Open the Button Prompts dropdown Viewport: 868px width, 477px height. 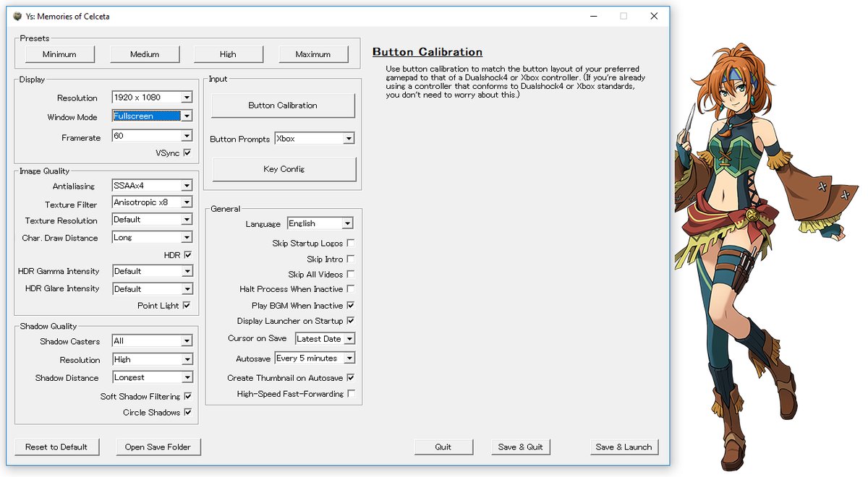pyautogui.click(x=314, y=139)
